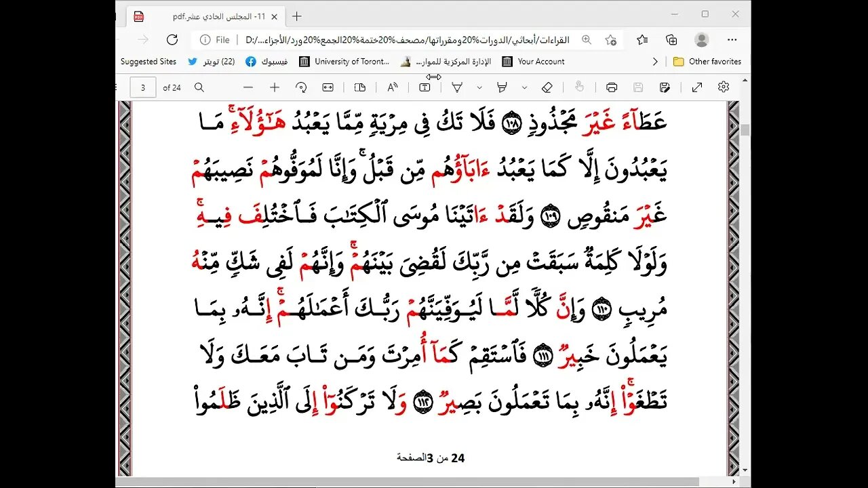Select the Add text tool
868x488 pixels.
[x=425, y=87]
